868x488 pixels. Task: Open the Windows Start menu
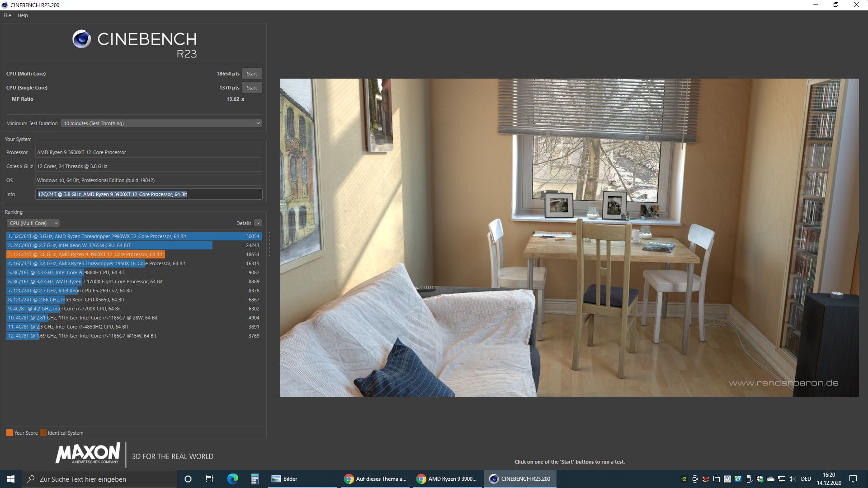point(11,479)
